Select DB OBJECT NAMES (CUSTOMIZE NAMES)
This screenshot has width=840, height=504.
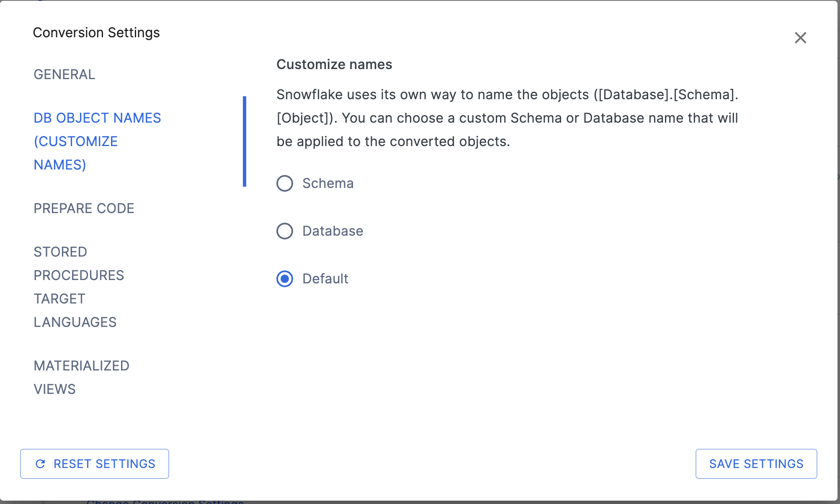click(97, 141)
